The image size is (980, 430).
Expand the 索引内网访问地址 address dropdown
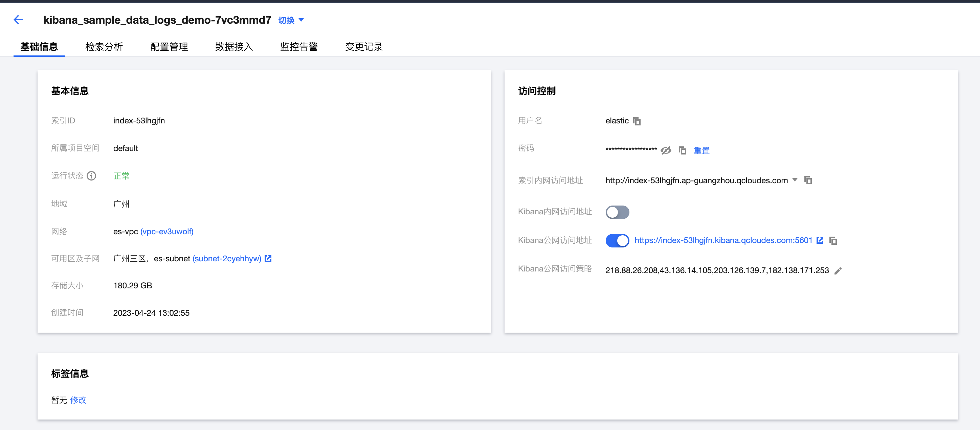[795, 180]
